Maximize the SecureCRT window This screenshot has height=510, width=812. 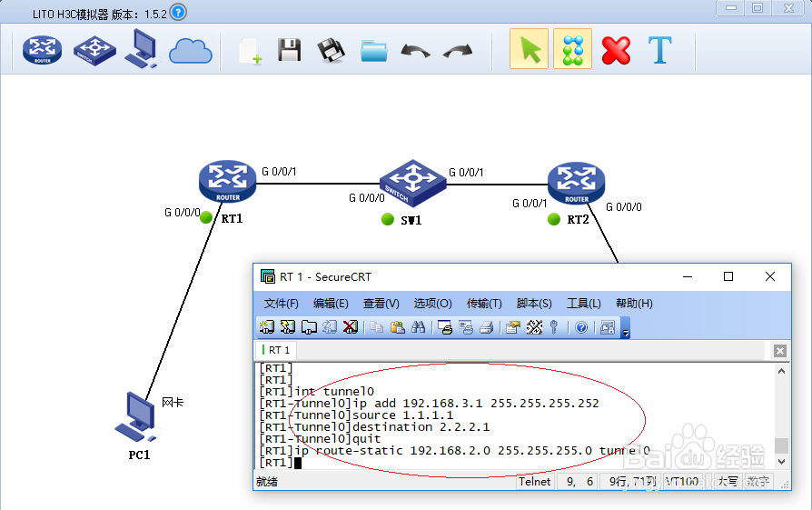click(728, 276)
